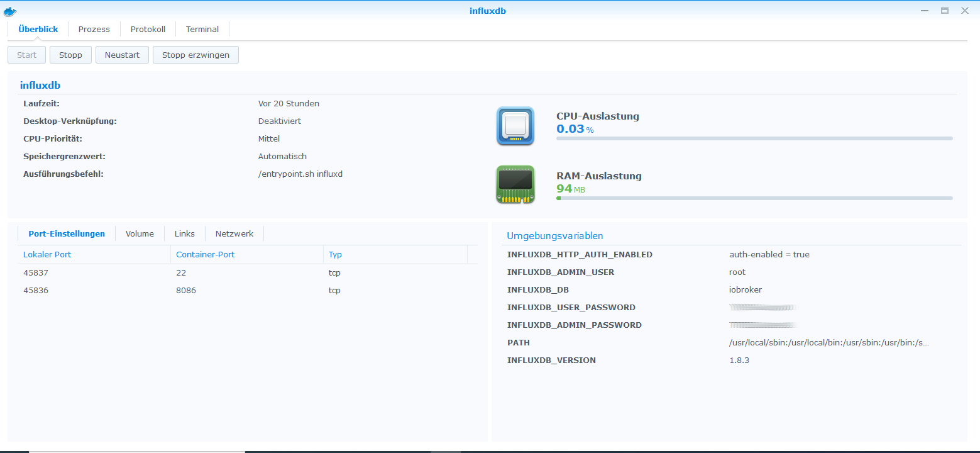Click the INFLUXDB_VERSION variable name
The height and width of the screenshot is (453, 980).
(x=551, y=361)
